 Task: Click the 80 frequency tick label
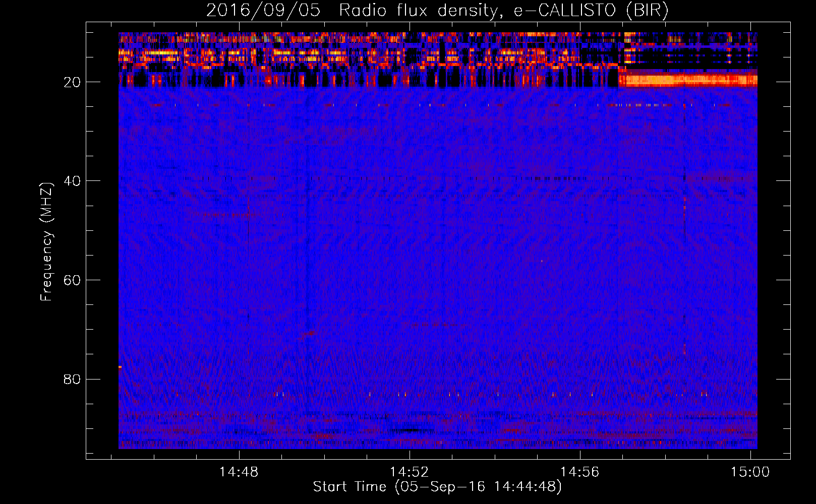[73, 379]
